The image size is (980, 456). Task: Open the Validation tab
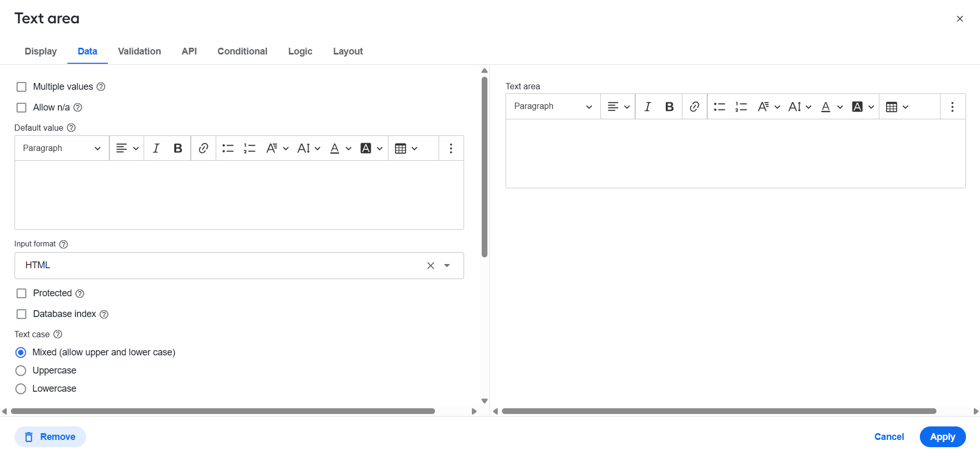pos(139,51)
